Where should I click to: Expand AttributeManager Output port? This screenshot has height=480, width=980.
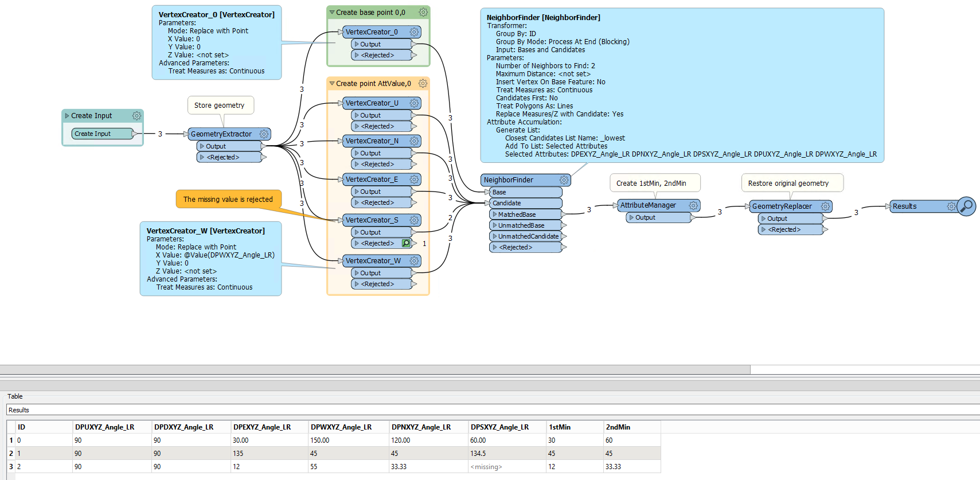(631, 217)
